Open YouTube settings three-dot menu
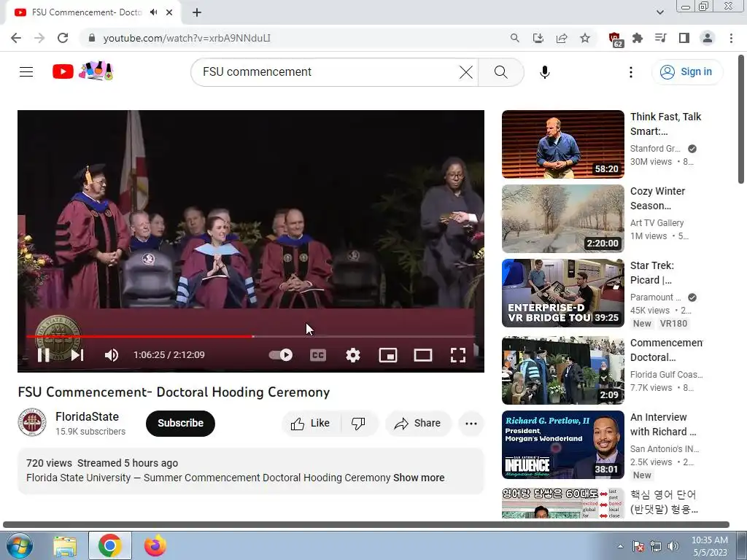The width and height of the screenshot is (747, 560). click(x=631, y=72)
